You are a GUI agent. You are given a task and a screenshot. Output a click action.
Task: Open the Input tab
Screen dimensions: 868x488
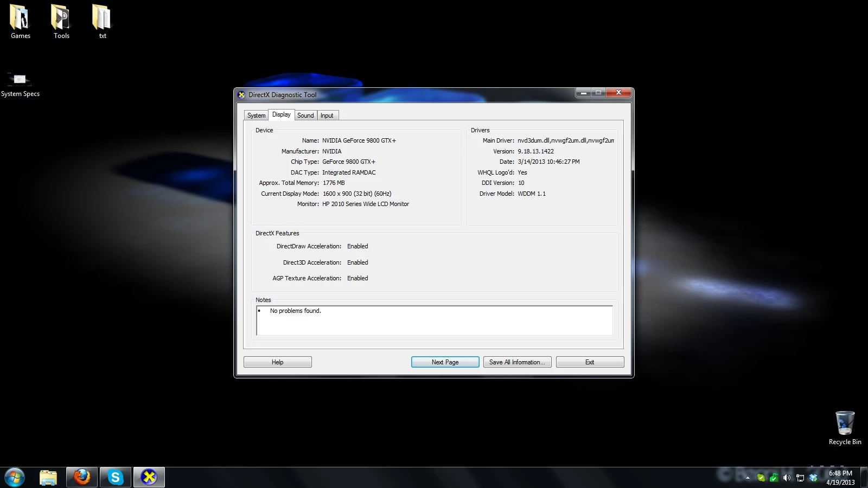pos(327,115)
